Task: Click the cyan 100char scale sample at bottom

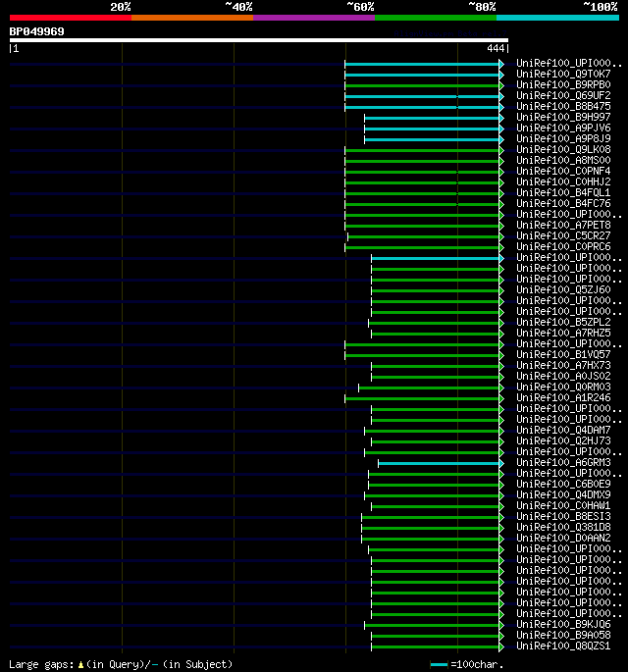Action: coord(439,664)
